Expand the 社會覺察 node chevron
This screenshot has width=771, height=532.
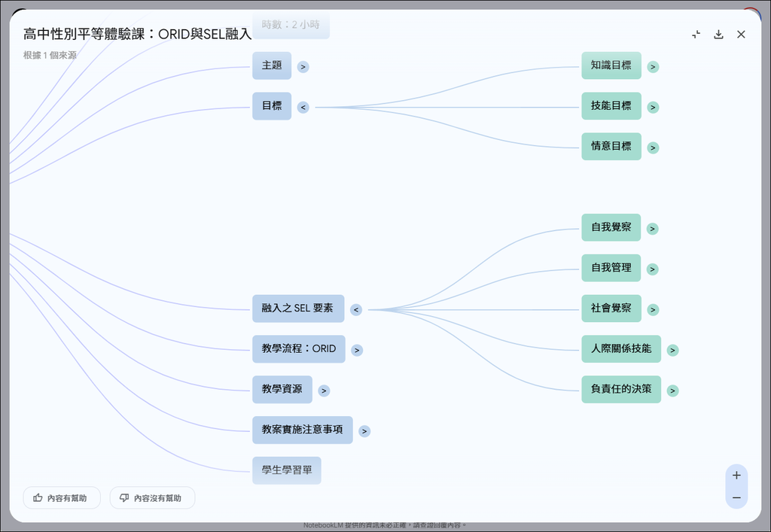[x=653, y=309]
